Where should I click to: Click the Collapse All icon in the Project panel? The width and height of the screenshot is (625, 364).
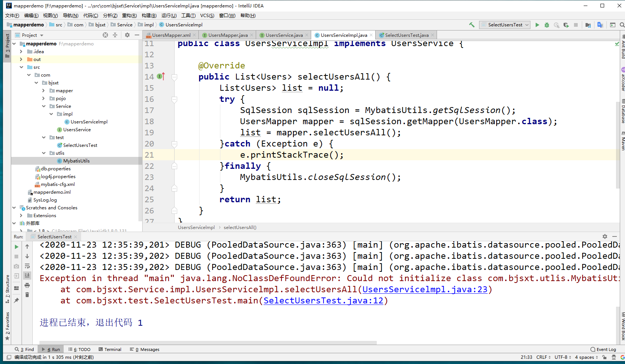pos(115,35)
